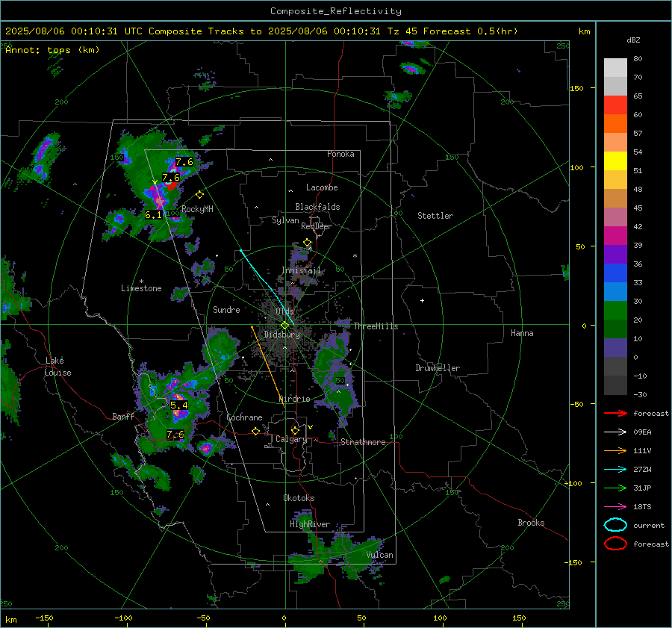
Task: Click the 5.4 storm top label
Action: click(179, 405)
